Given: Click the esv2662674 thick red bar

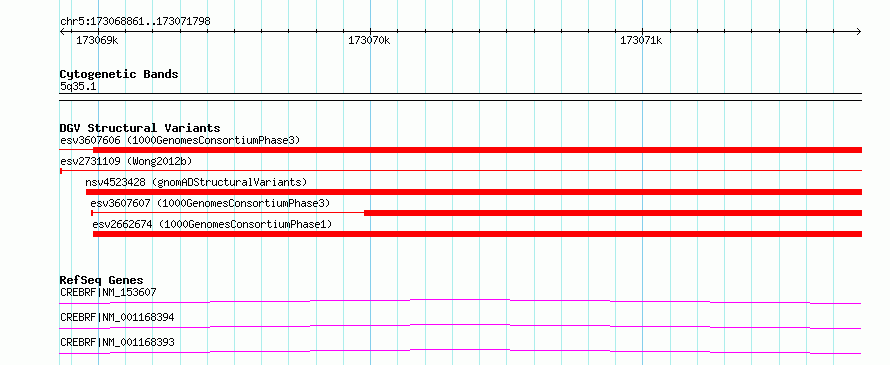Looking at the screenshot, I should (x=477, y=234).
